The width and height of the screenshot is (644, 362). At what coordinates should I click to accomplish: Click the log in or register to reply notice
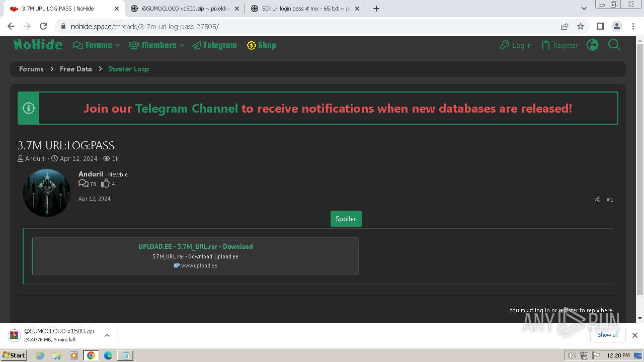tap(561, 310)
